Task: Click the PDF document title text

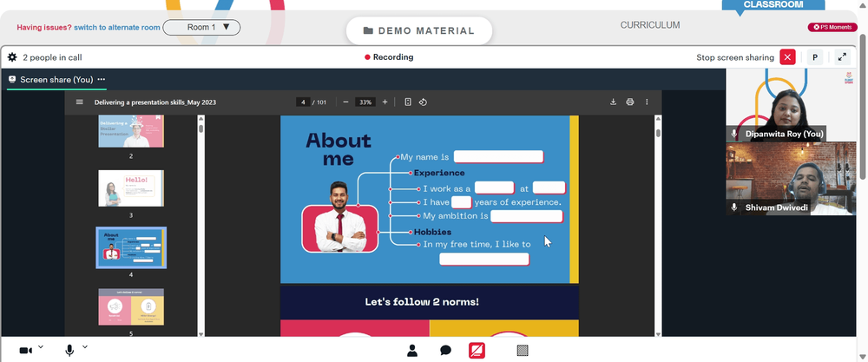Action: pyautogui.click(x=155, y=102)
